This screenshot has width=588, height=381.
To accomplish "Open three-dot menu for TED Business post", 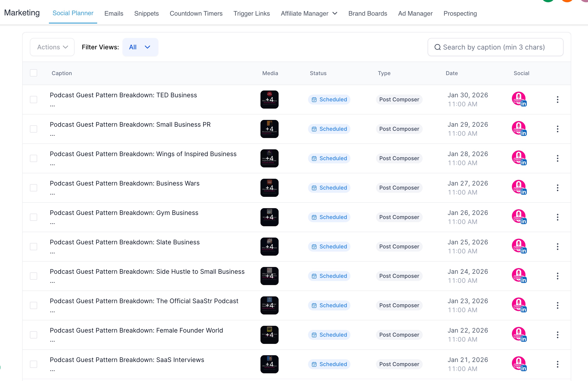I will 557,100.
